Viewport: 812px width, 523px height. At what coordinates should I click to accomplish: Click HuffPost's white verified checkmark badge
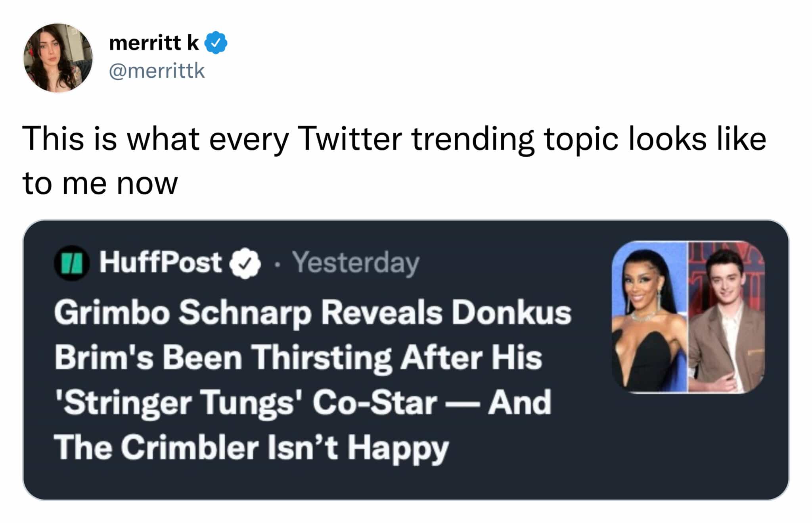coord(246,263)
